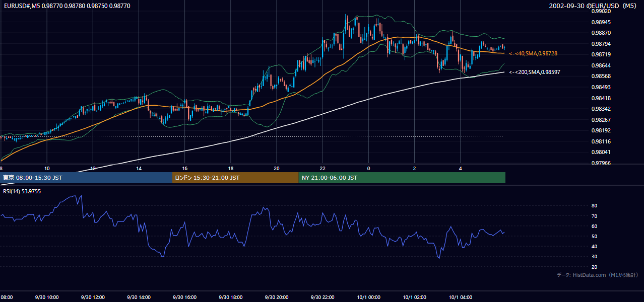Click hour tick 16 under the price chart
The width and height of the screenshot is (644, 302).
click(x=184, y=168)
